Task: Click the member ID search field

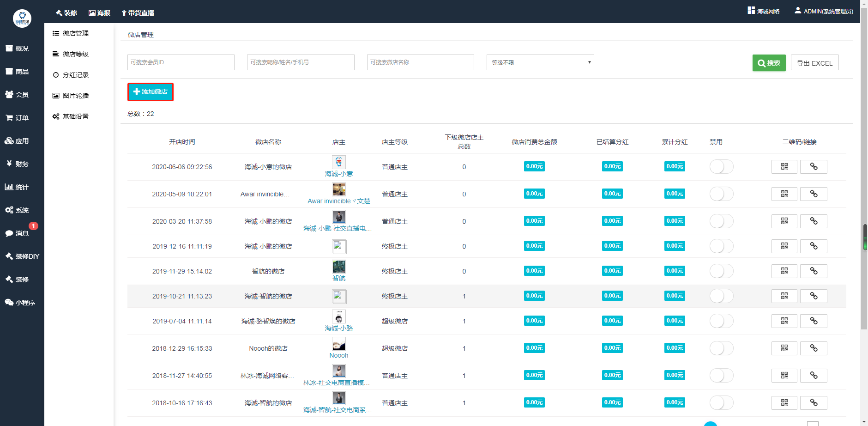Action: click(181, 62)
